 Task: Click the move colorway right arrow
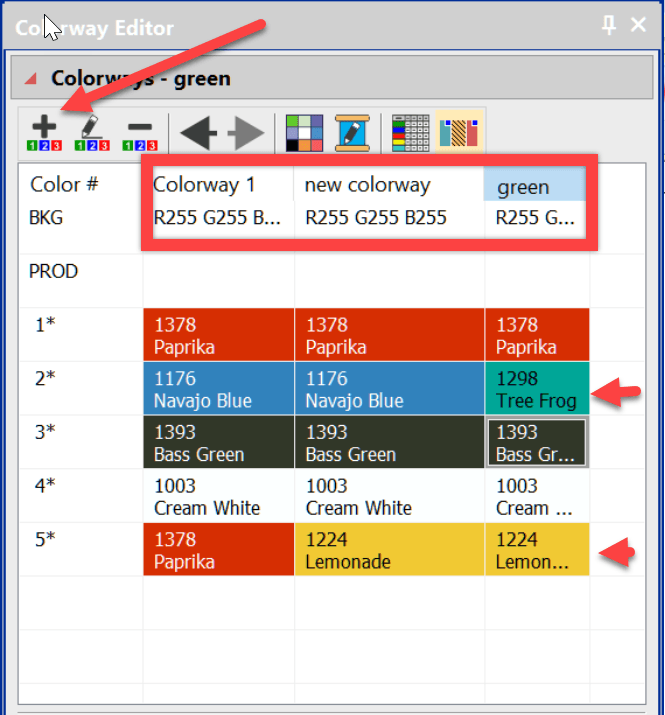(245, 133)
